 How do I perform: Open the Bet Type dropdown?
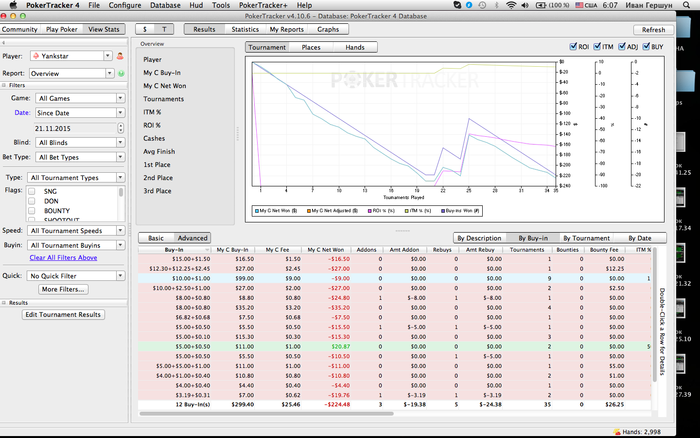[80, 157]
